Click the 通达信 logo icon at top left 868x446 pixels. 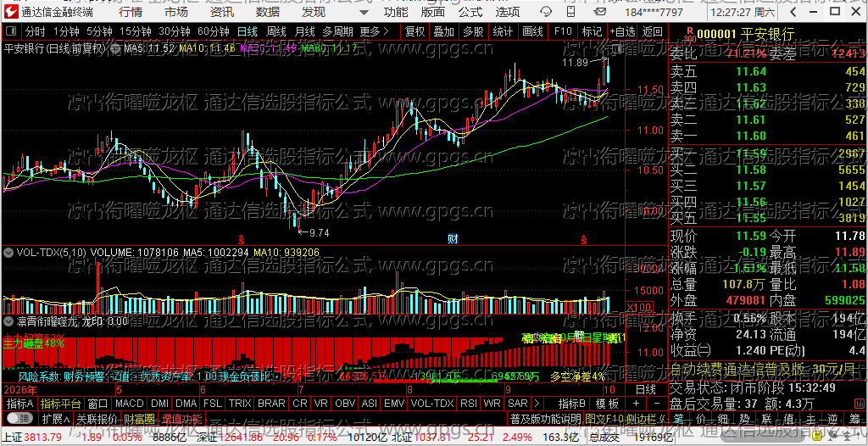point(12,12)
